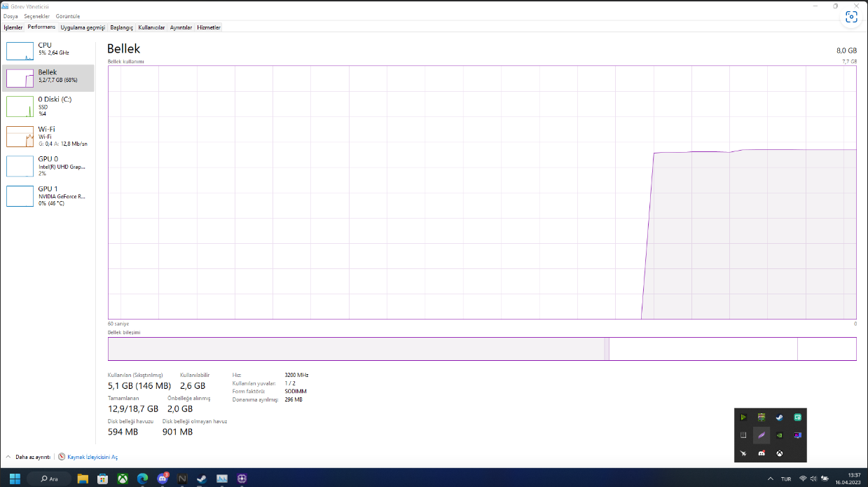
Task: Switch to the İşlemler tab
Action: tap(13, 27)
